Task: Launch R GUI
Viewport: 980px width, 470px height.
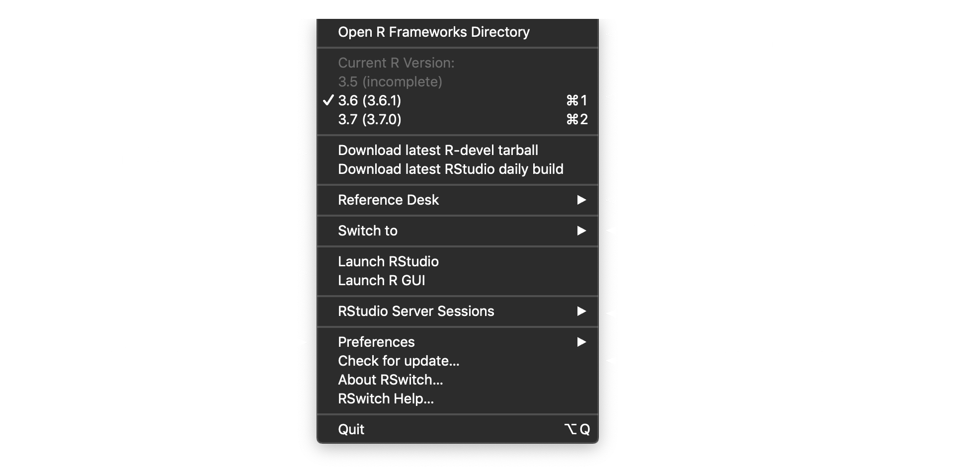Action: tap(457, 280)
